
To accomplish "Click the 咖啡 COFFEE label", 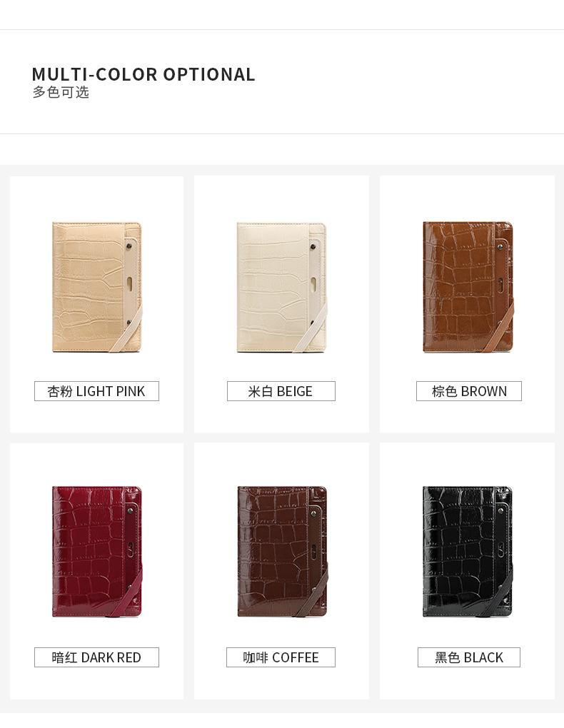I will pos(281,657).
